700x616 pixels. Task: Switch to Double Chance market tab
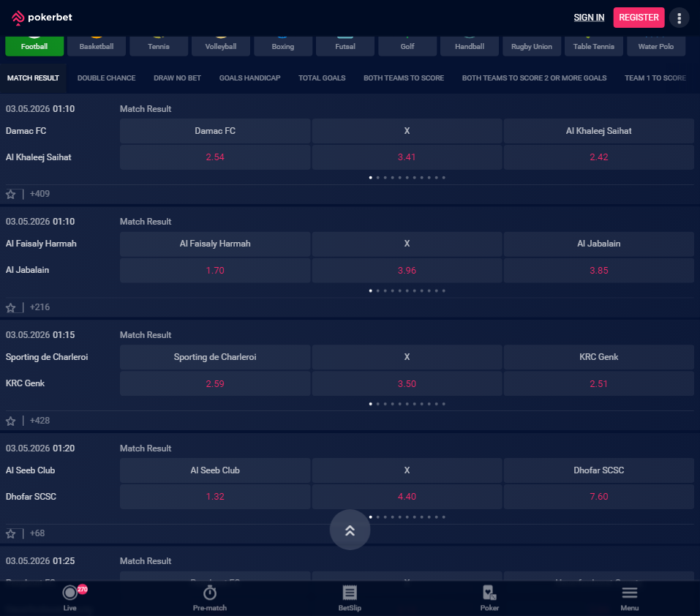click(x=106, y=78)
